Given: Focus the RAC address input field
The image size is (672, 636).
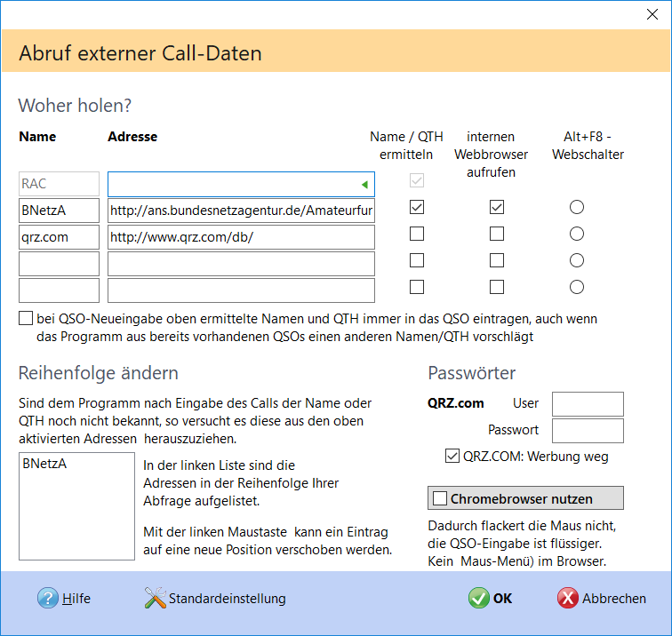Looking at the screenshot, I should 241,184.
